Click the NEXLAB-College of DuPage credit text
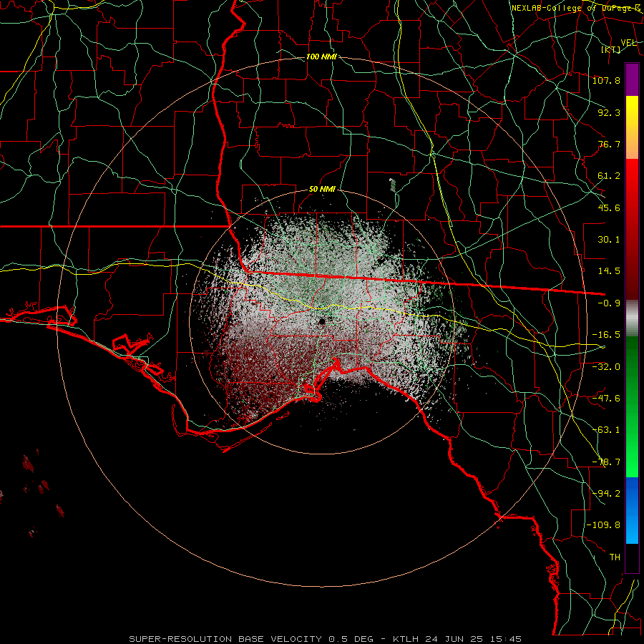This screenshot has width=644, height=644. (x=576, y=8)
